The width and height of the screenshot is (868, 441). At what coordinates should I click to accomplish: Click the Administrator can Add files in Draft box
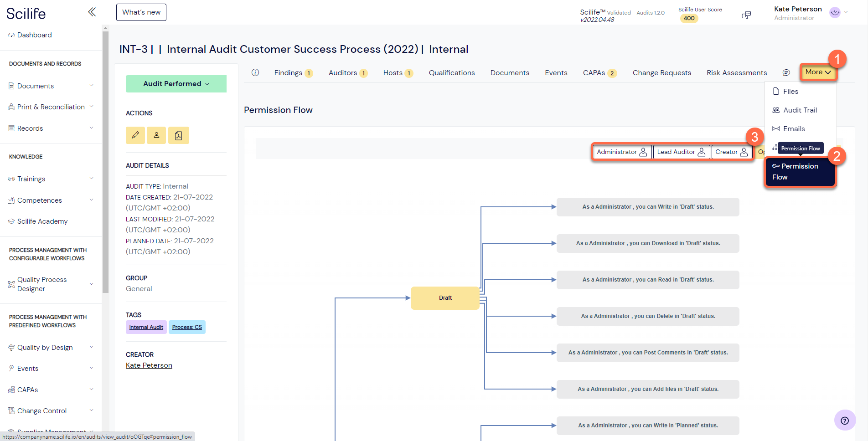648,389
